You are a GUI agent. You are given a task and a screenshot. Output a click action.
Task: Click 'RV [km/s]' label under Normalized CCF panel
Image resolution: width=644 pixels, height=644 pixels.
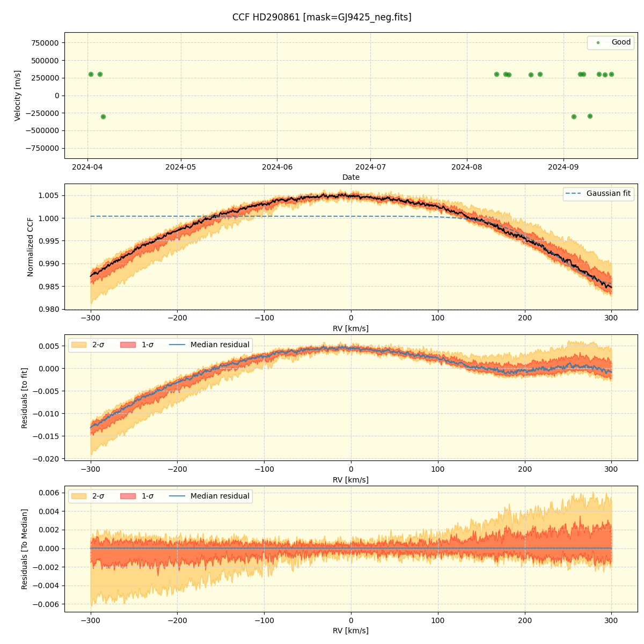(x=351, y=328)
